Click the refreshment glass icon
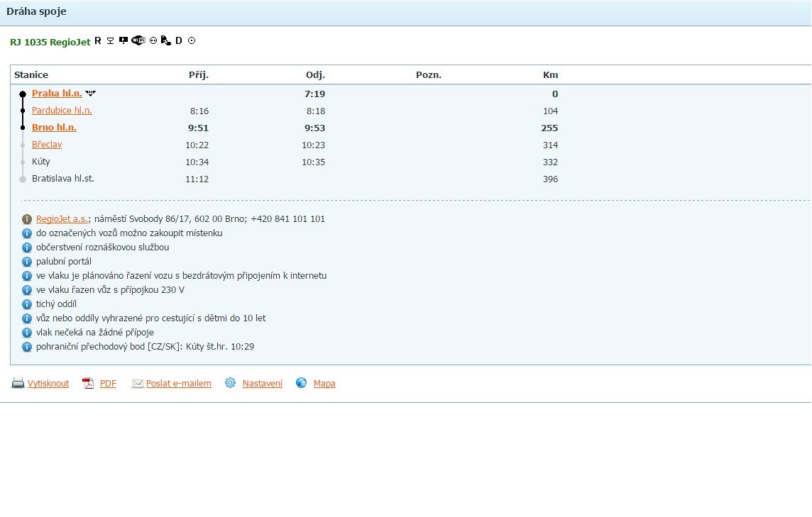812x517 pixels. 110,41
